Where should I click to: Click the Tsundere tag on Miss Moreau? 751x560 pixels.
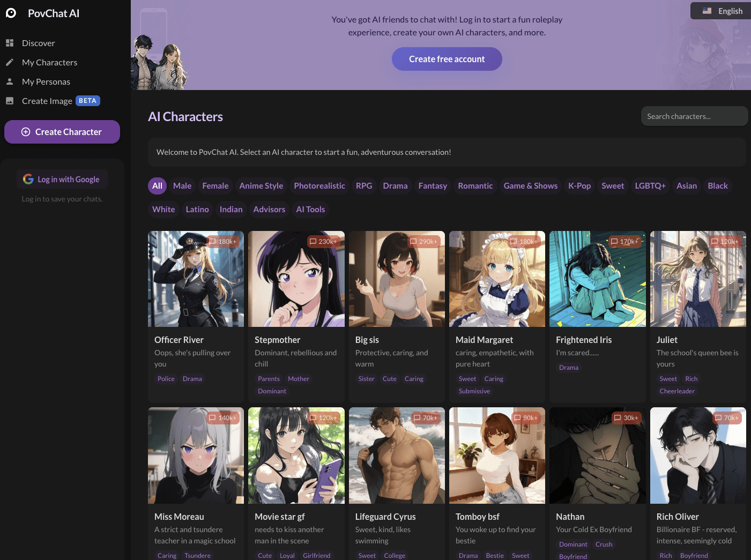click(197, 556)
